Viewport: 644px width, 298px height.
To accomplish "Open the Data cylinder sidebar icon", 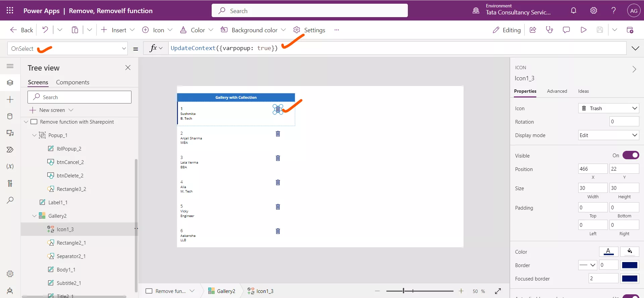I will point(10,116).
